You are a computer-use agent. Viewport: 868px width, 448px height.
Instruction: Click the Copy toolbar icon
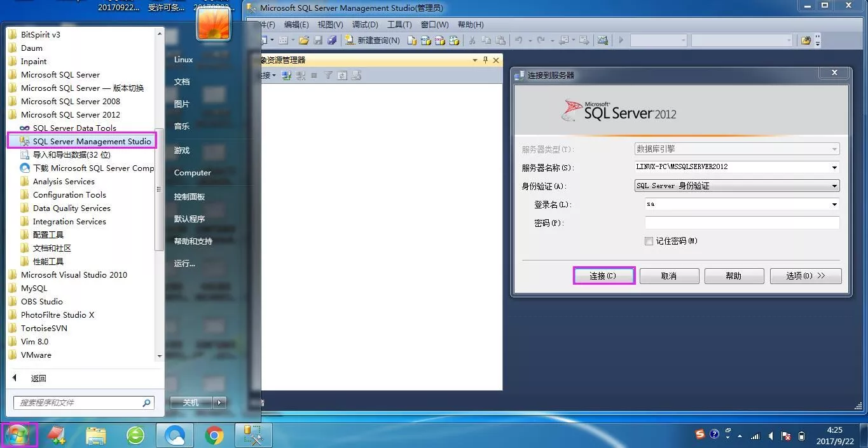[x=486, y=40]
